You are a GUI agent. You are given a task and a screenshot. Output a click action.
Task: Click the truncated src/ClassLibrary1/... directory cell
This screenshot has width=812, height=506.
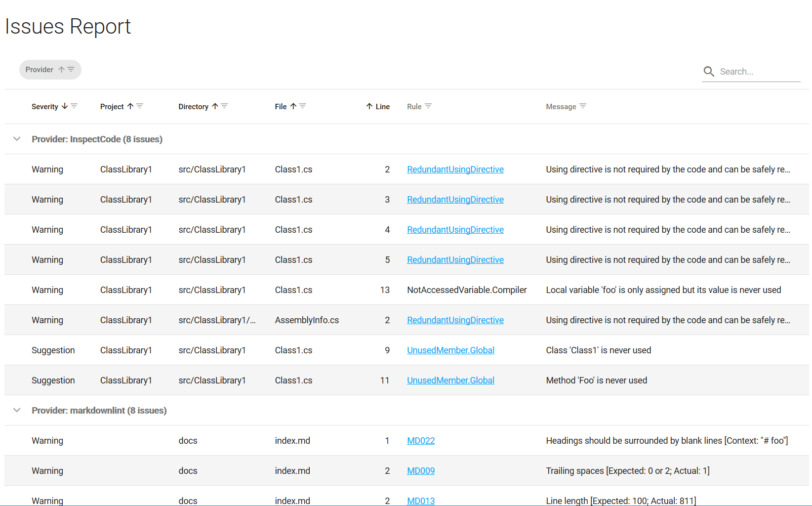click(217, 320)
